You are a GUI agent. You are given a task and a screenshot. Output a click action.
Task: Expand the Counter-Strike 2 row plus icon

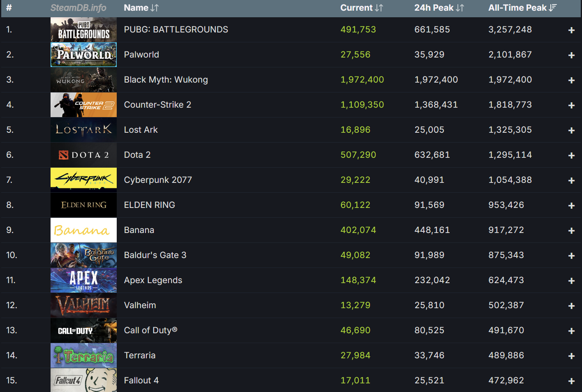pyautogui.click(x=571, y=105)
